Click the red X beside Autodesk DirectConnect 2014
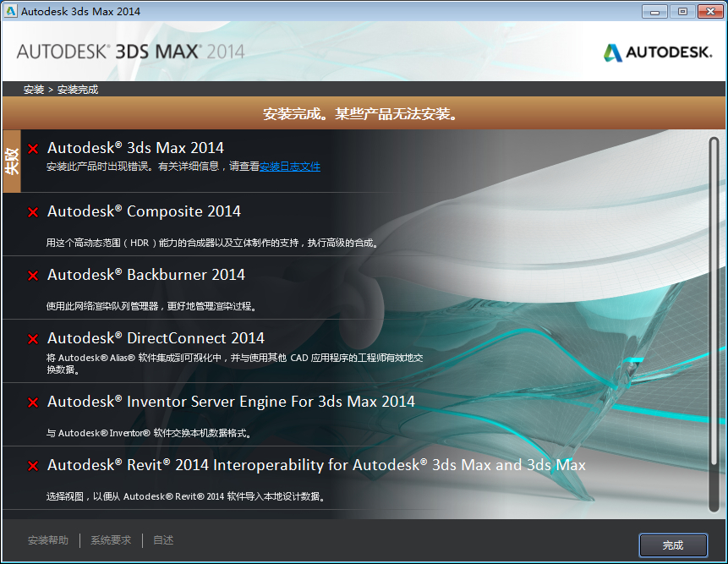Viewport: 728px width, 564px height. coord(33,339)
